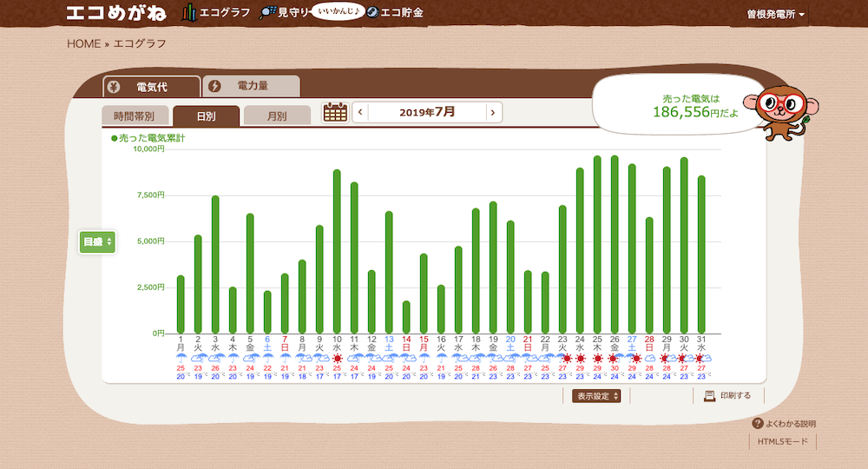This screenshot has width=868, height=469.
Task: Click the 21 日 date label
Action: [528, 343]
